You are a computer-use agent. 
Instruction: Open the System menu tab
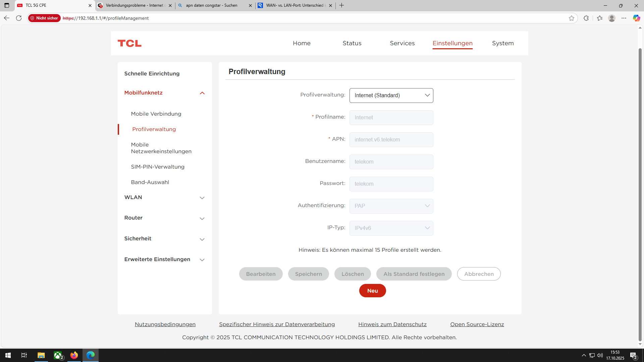[502, 43]
